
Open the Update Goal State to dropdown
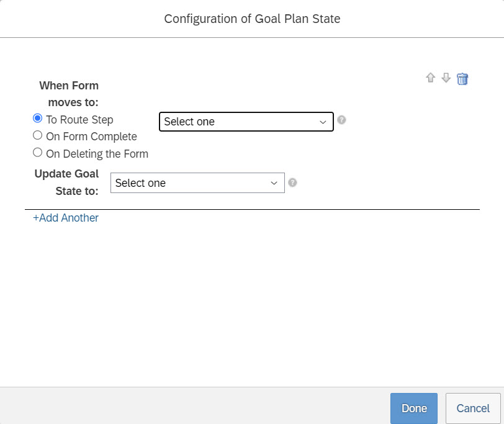point(197,183)
